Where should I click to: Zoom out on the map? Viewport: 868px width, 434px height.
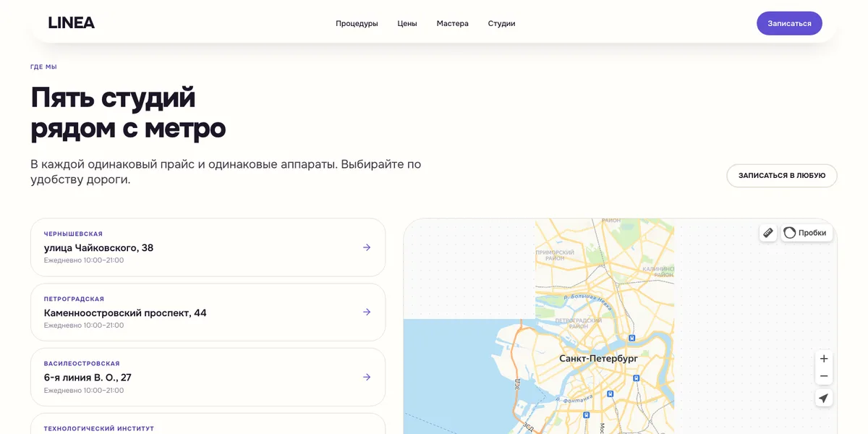pyautogui.click(x=824, y=376)
